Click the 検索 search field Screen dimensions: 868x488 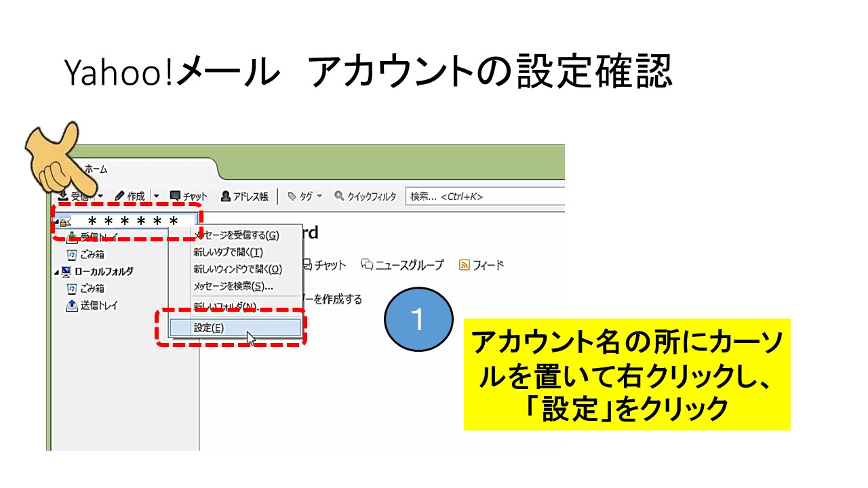pos(485,197)
